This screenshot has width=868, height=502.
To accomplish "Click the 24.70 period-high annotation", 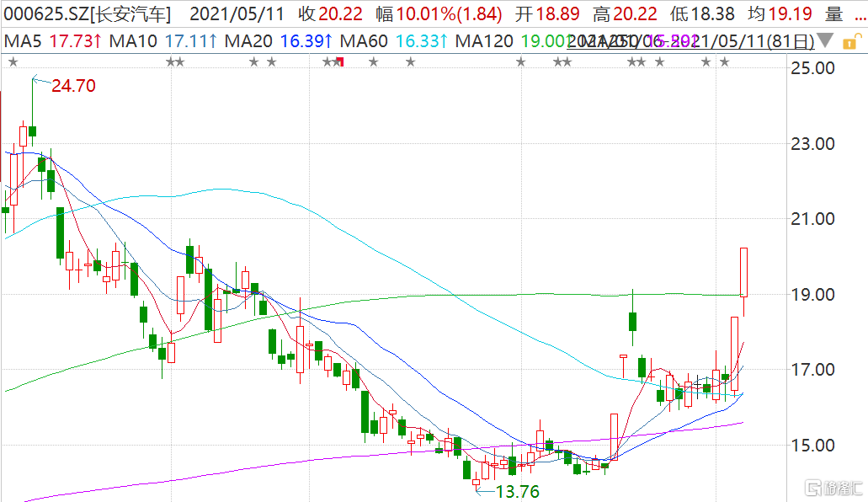I will [73, 86].
